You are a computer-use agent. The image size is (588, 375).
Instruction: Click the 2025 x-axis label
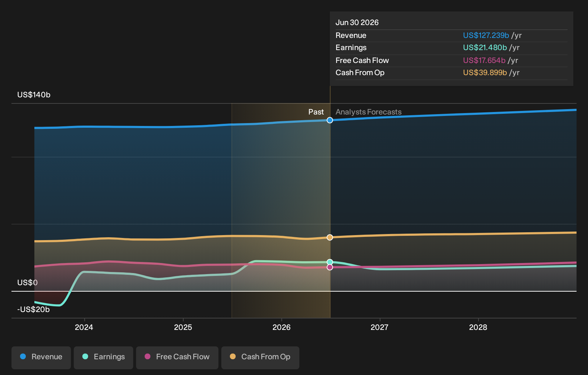[x=183, y=327]
